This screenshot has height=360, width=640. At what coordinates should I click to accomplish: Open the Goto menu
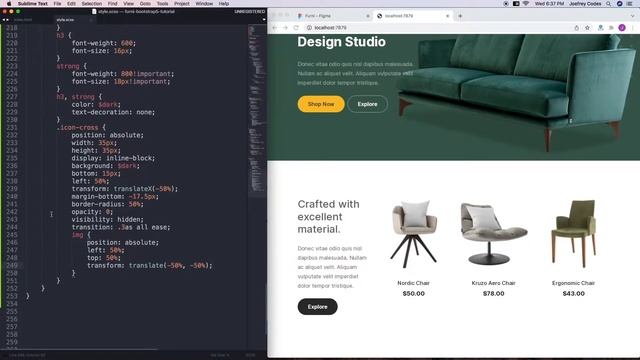coord(145,4)
